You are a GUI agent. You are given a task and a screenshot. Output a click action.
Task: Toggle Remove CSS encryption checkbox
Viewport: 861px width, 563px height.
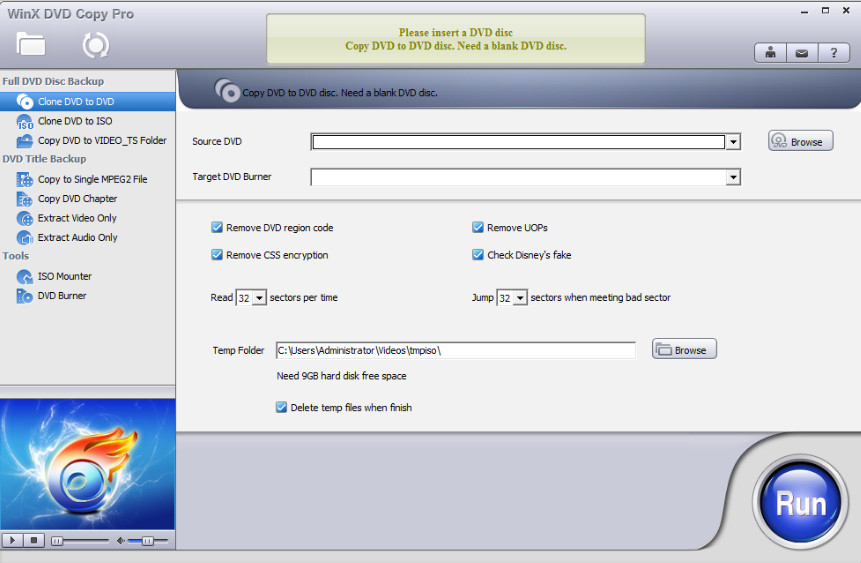217,255
